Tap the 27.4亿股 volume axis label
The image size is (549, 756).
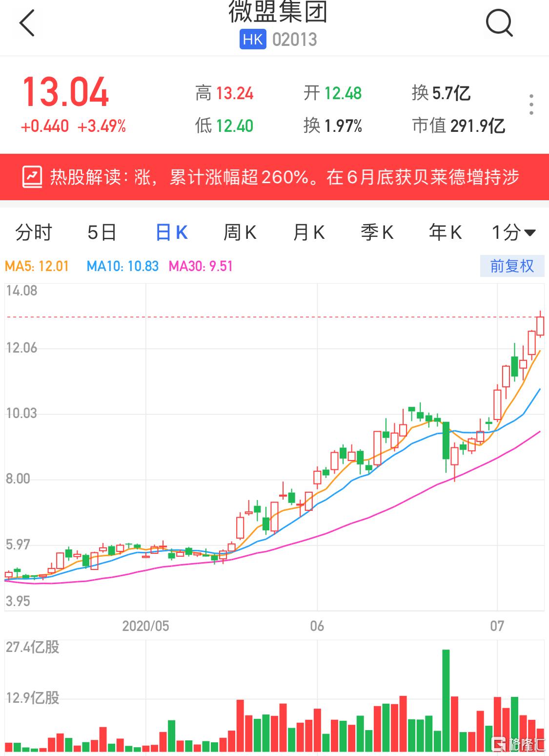[33, 648]
